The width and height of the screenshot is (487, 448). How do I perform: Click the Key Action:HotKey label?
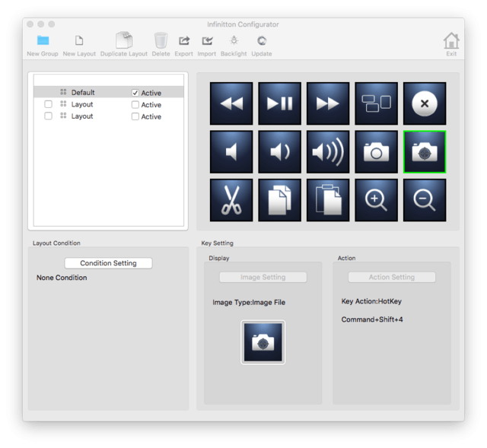coord(371,301)
